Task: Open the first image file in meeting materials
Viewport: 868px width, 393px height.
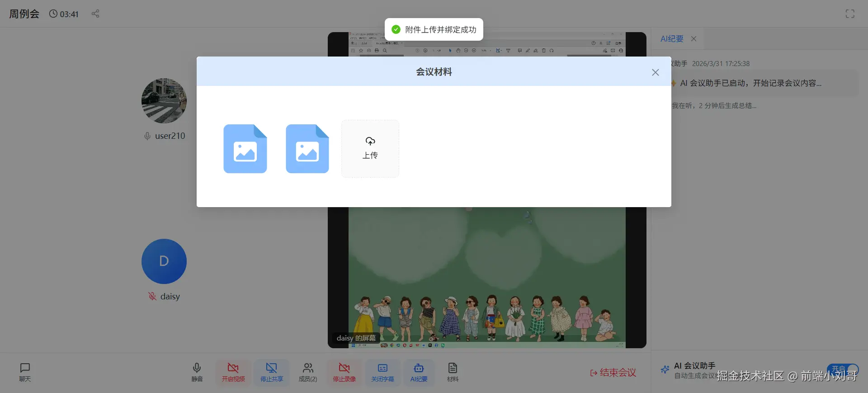Action: point(245,149)
